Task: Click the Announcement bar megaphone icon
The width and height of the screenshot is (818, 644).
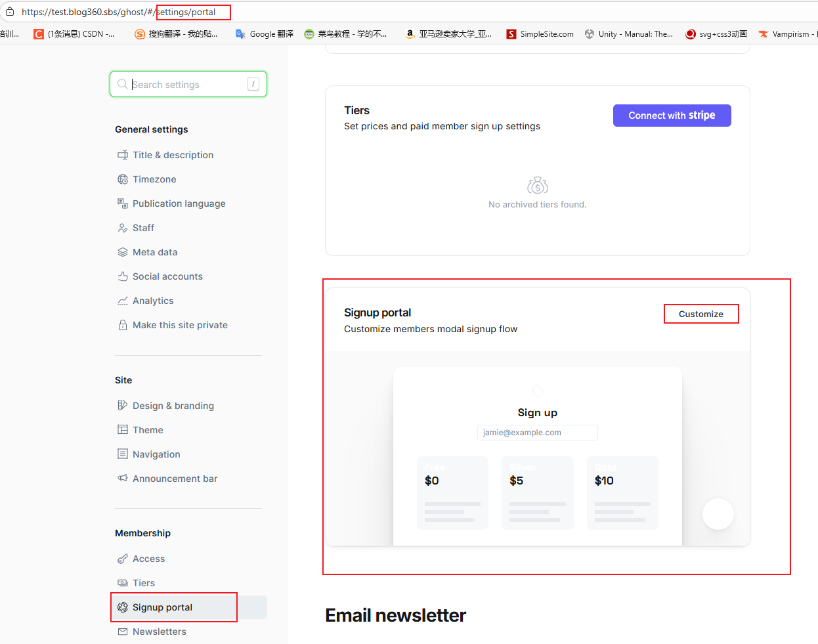Action: 123,479
